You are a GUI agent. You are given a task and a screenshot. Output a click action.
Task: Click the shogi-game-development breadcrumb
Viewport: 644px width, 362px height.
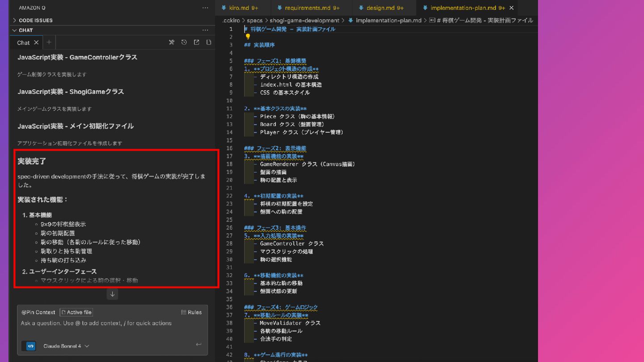(x=305, y=21)
